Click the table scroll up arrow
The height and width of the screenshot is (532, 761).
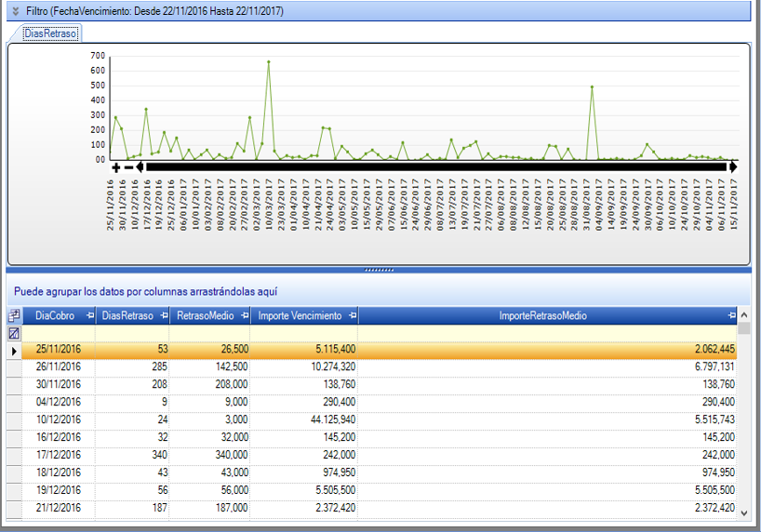pyautogui.click(x=743, y=315)
